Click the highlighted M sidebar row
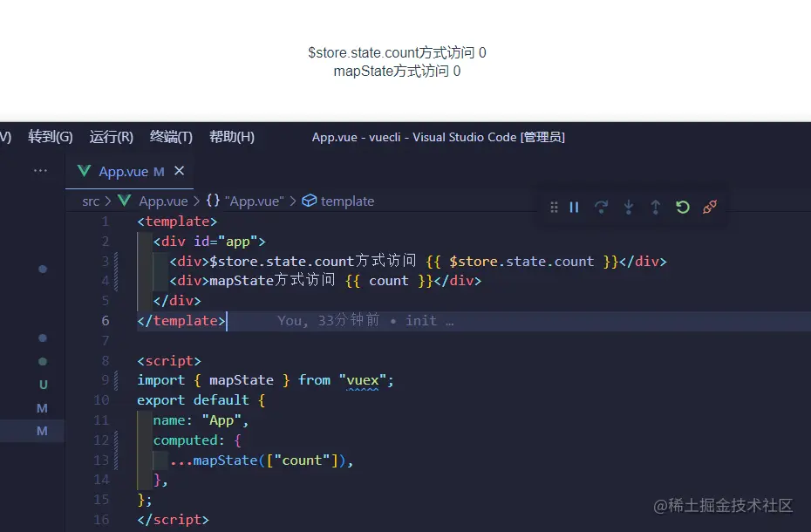811x532 pixels. pos(32,431)
